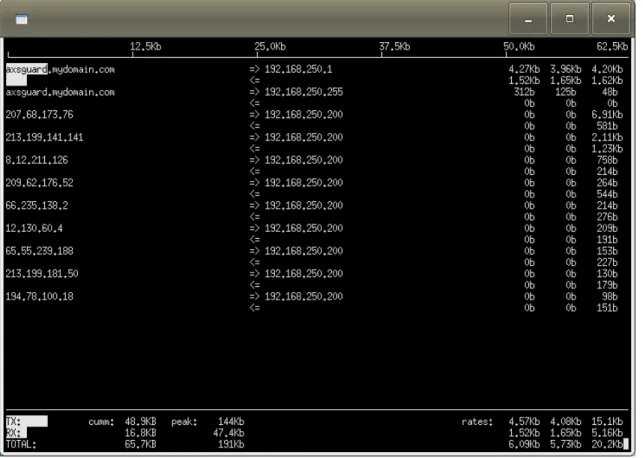This screenshot has width=643, height=458.
Task: Select the 25.0Kb scale label
Action: point(270,46)
